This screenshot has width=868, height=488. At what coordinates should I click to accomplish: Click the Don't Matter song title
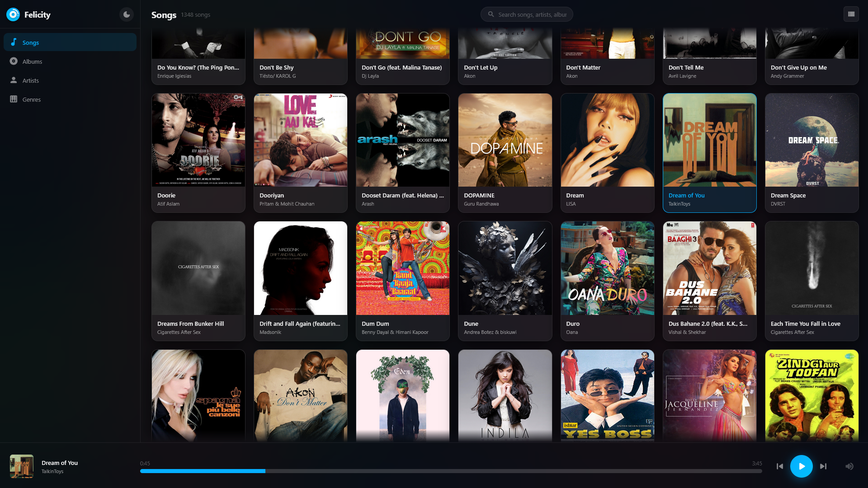[x=583, y=67]
